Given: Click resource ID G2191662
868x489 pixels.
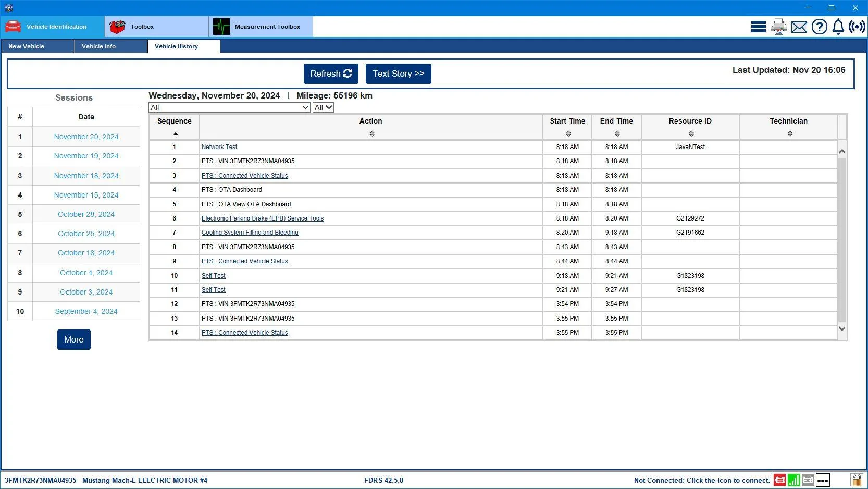Looking at the screenshot, I should 690,233.
